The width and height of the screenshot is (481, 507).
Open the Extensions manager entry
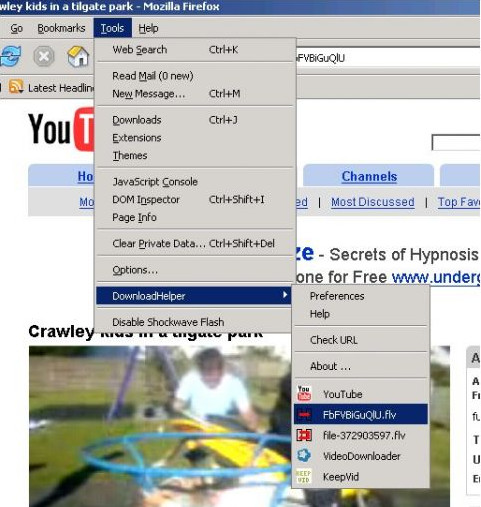tap(195, 138)
